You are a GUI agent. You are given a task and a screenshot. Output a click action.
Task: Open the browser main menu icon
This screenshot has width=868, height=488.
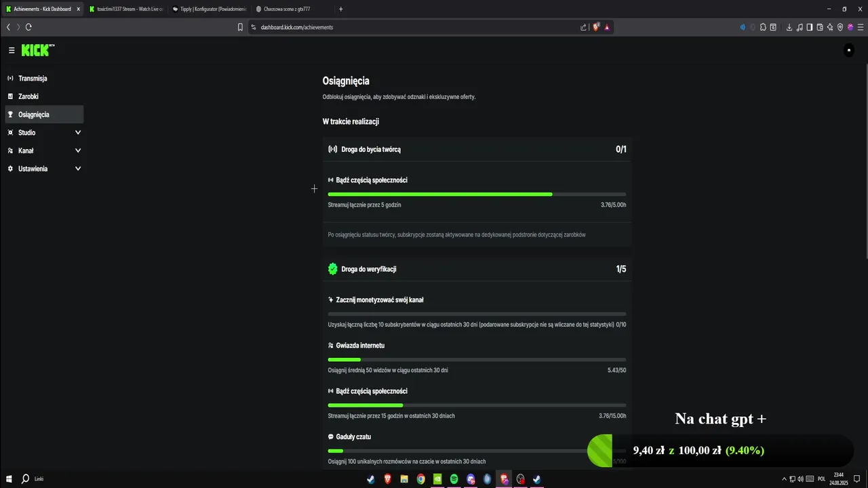coord(861,27)
